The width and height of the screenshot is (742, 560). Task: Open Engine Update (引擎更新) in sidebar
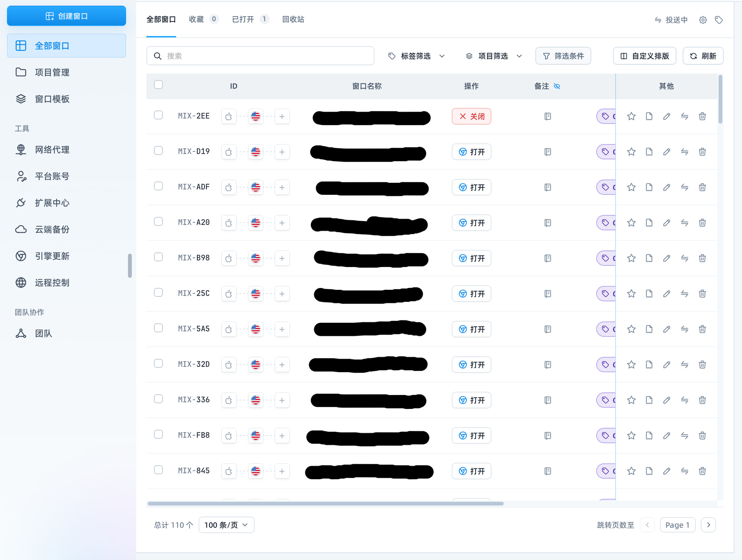66,256
